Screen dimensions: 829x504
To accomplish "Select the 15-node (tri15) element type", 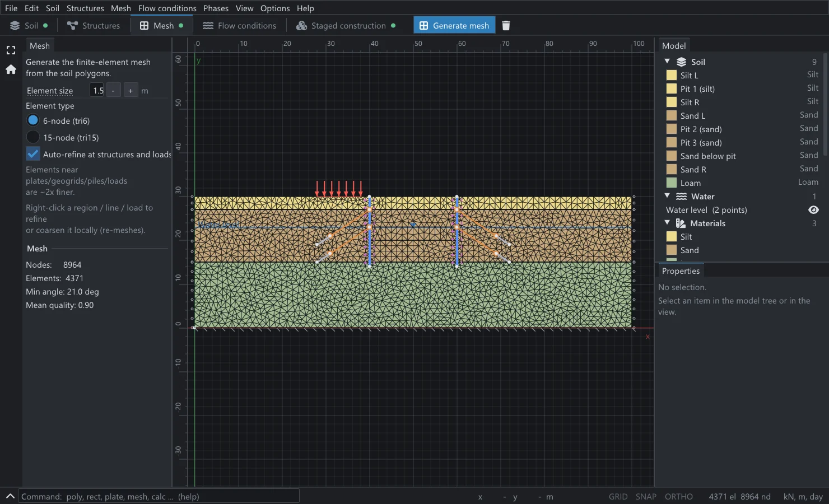I will (x=33, y=137).
